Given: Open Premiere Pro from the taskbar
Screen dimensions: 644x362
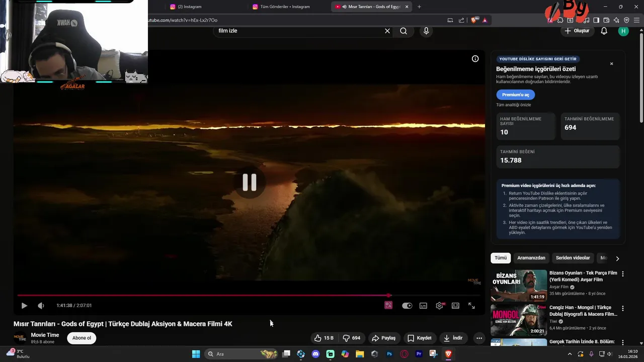Looking at the screenshot, I should (x=419, y=354).
